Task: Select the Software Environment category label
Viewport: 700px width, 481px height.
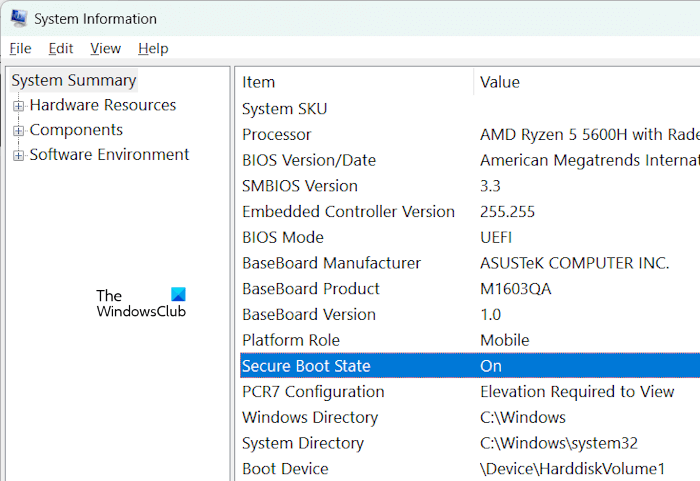Action: (109, 155)
